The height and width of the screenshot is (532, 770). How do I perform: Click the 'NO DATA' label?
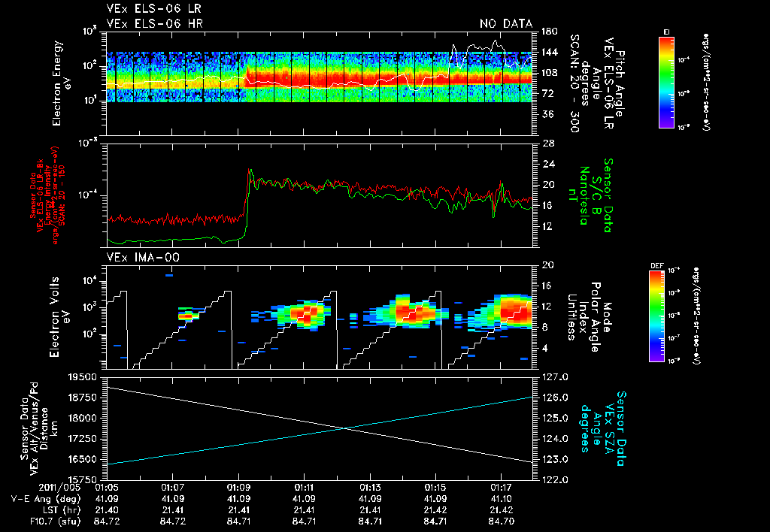click(506, 23)
